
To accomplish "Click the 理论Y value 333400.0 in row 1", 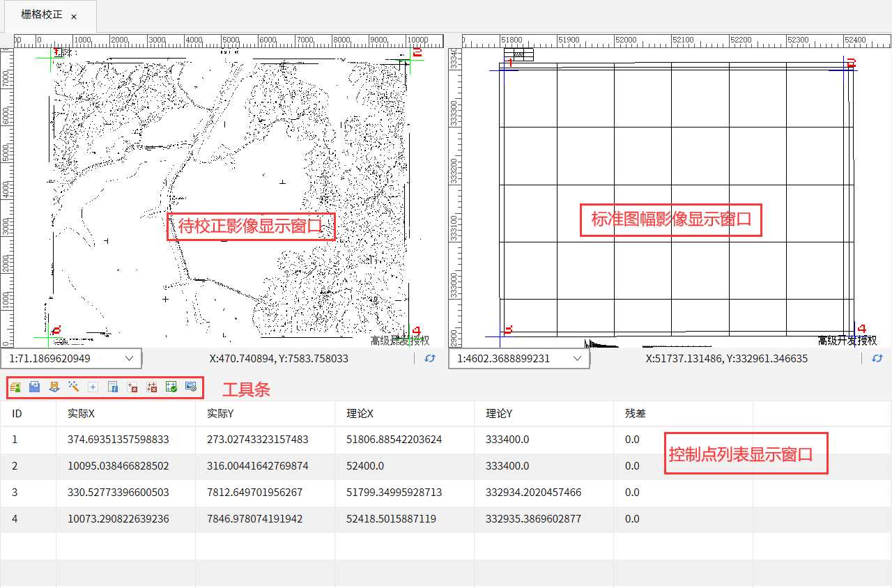I will tap(507, 440).
